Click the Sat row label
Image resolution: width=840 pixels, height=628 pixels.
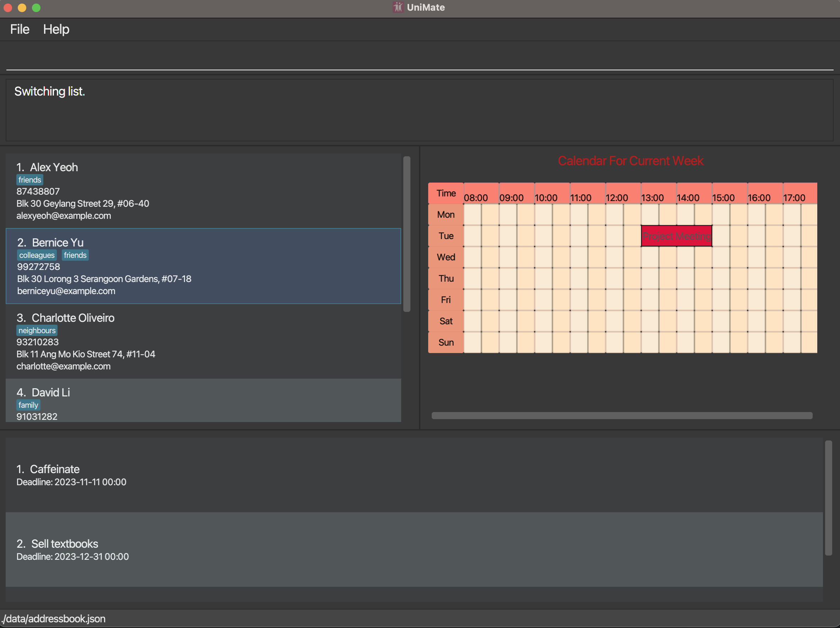click(x=446, y=321)
